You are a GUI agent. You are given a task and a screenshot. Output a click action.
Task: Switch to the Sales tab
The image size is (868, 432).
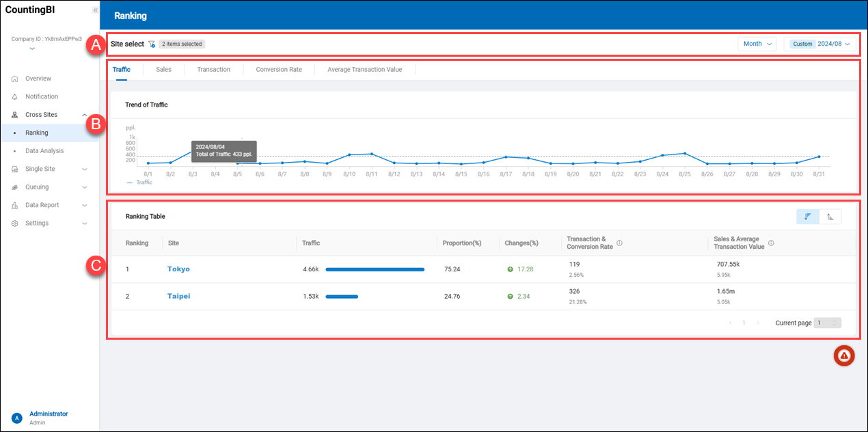(163, 70)
